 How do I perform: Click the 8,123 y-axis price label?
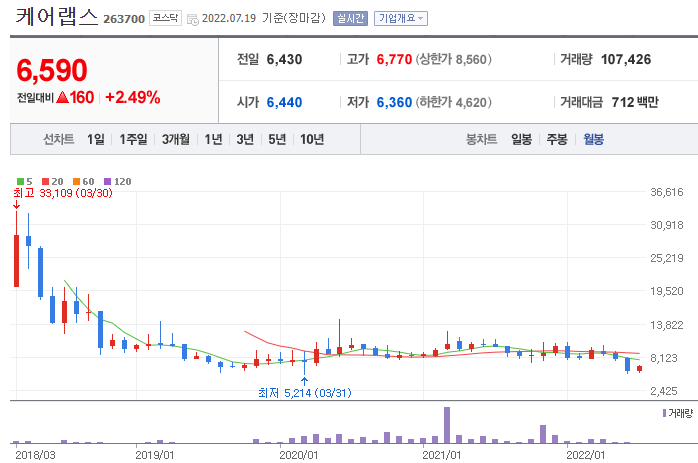[x=666, y=358]
